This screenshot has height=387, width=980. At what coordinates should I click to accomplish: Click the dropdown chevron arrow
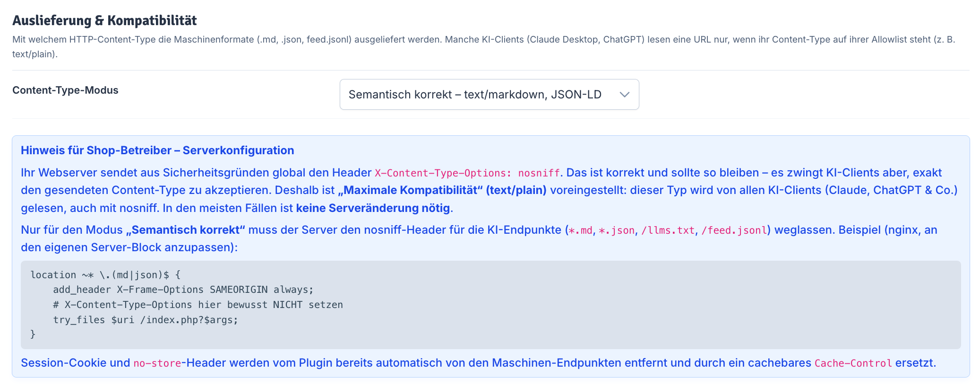coord(624,95)
